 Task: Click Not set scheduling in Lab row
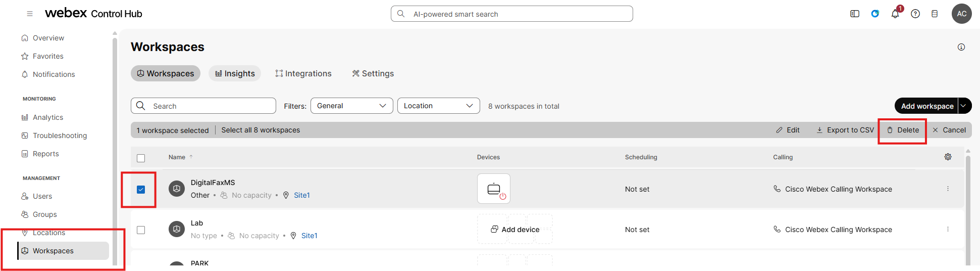click(x=637, y=230)
